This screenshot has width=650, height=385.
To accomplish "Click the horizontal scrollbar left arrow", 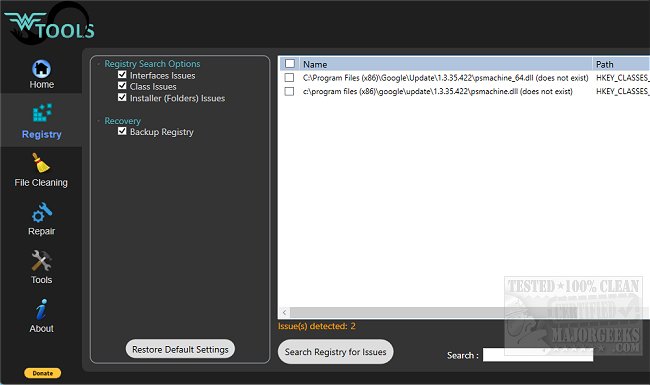I will click(x=284, y=312).
